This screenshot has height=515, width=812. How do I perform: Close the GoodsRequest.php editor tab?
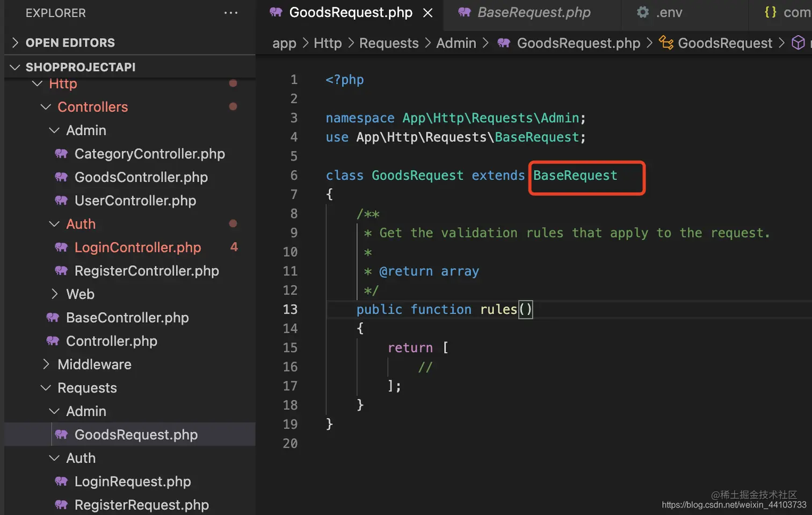pos(427,13)
